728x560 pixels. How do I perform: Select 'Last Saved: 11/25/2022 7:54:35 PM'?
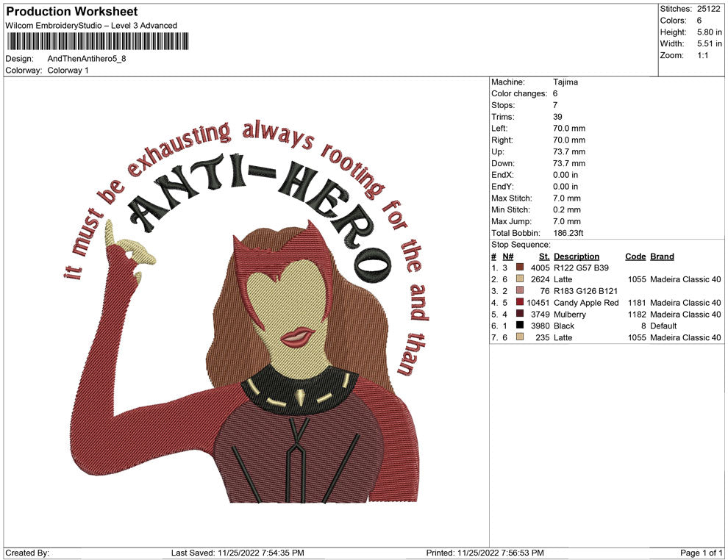[x=238, y=553]
